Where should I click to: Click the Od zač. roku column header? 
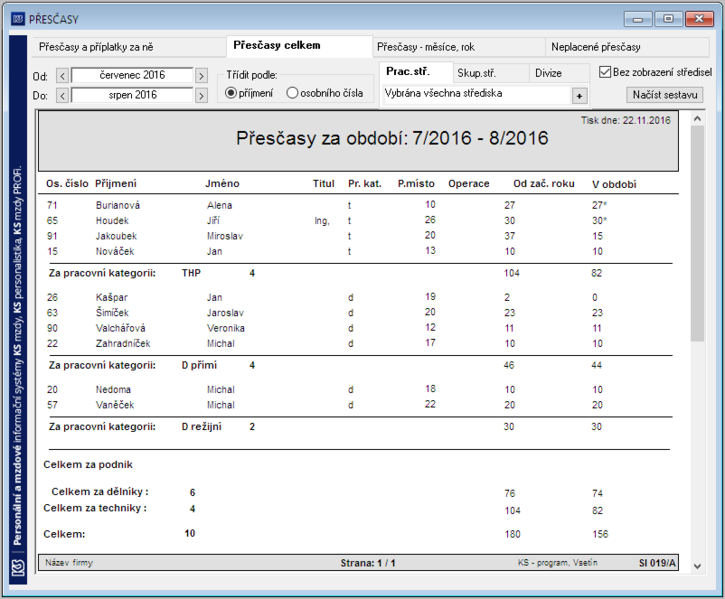[x=544, y=184]
